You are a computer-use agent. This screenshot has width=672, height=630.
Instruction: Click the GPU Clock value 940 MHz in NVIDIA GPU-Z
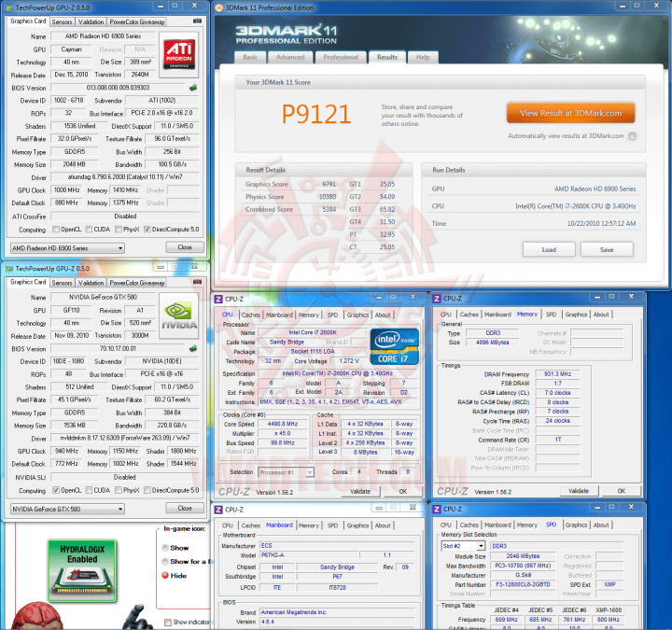tap(66, 451)
